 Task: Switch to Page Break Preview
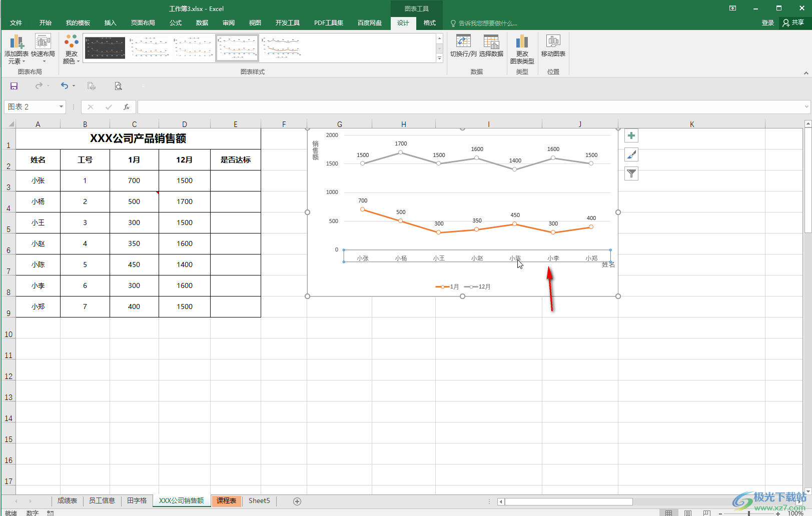click(706, 512)
